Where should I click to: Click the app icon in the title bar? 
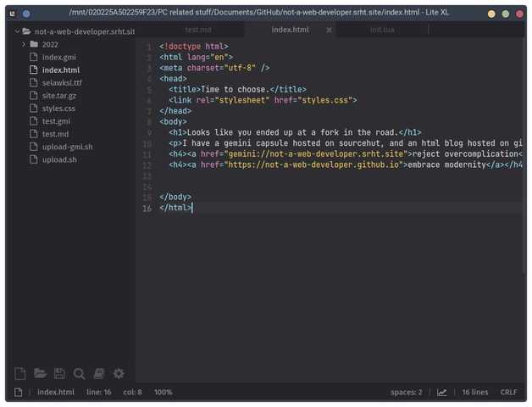click(13, 14)
